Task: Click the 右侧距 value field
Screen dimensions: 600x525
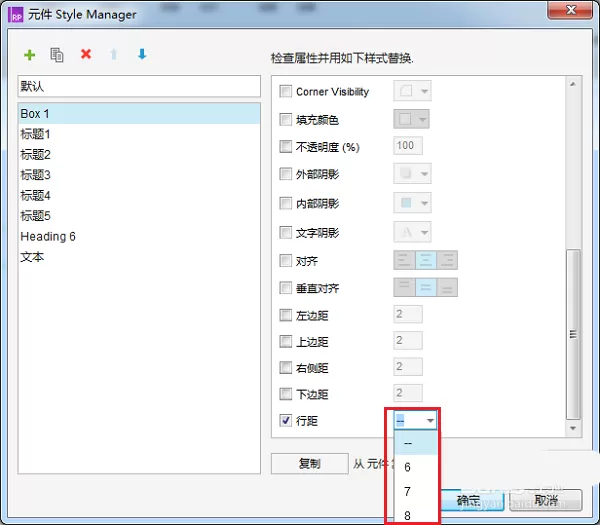Action: point(408,367)
